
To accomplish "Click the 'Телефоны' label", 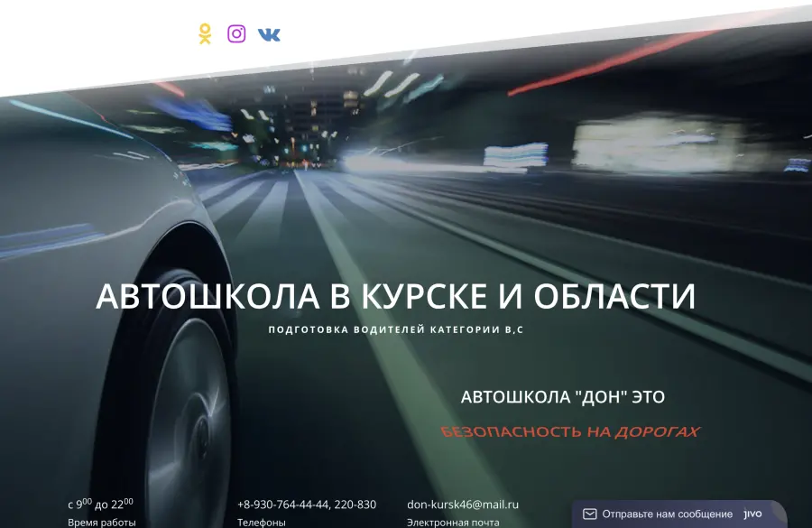I will [262, 523].
